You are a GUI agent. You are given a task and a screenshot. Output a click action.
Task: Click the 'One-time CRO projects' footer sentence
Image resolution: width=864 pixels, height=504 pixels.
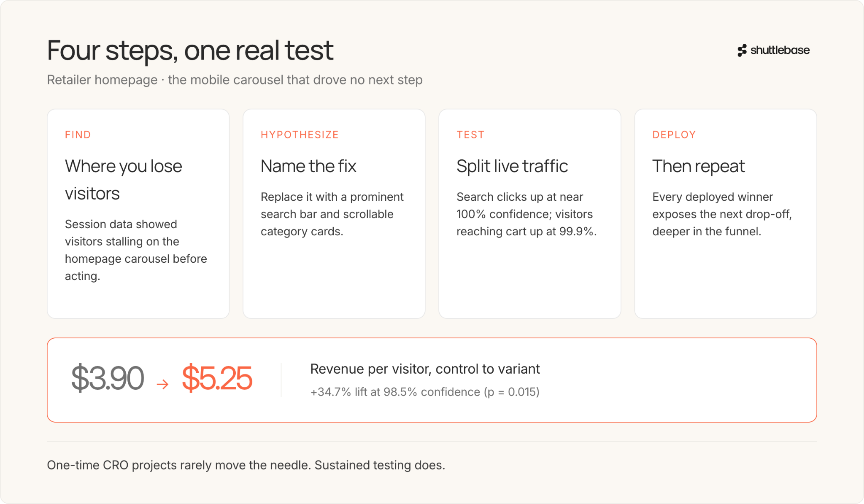[x=246, y=465]
